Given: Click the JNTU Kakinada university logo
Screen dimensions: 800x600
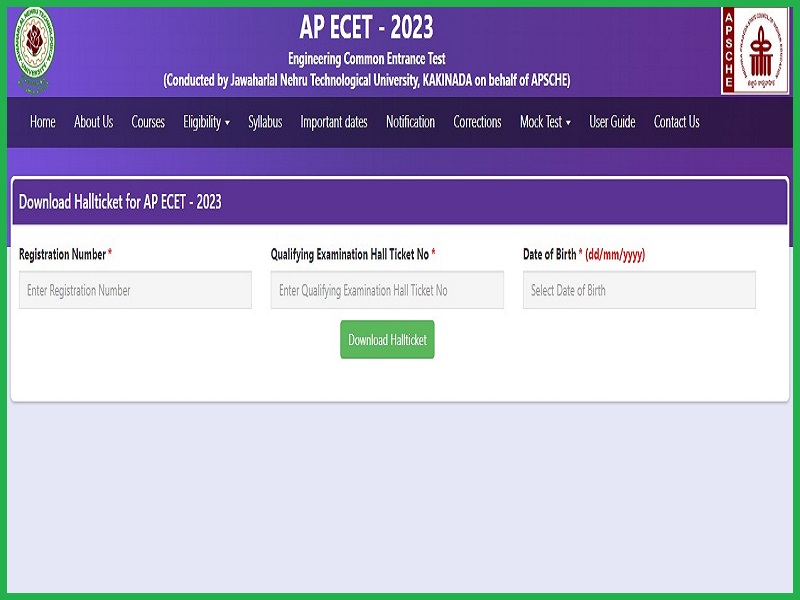Looking at the screenshot, I should [x=34, y=50].
